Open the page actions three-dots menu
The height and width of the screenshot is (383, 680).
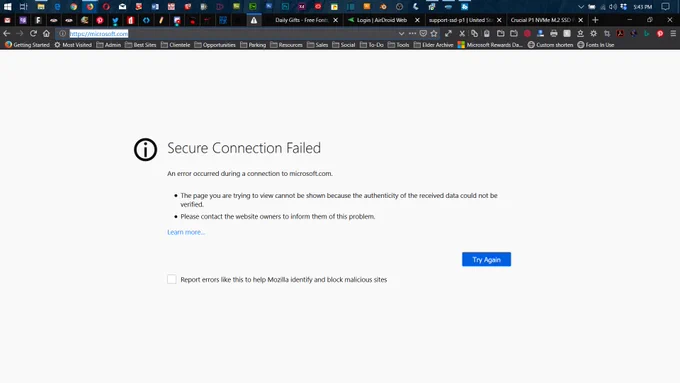(x=412, y=33)
